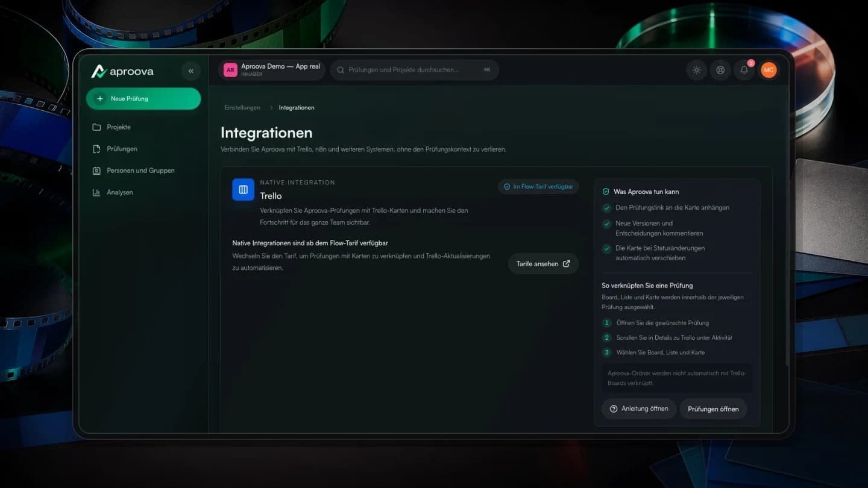Click the AR workspace avatar
This screenshot has height=488, width=868.
coord(230,70)
